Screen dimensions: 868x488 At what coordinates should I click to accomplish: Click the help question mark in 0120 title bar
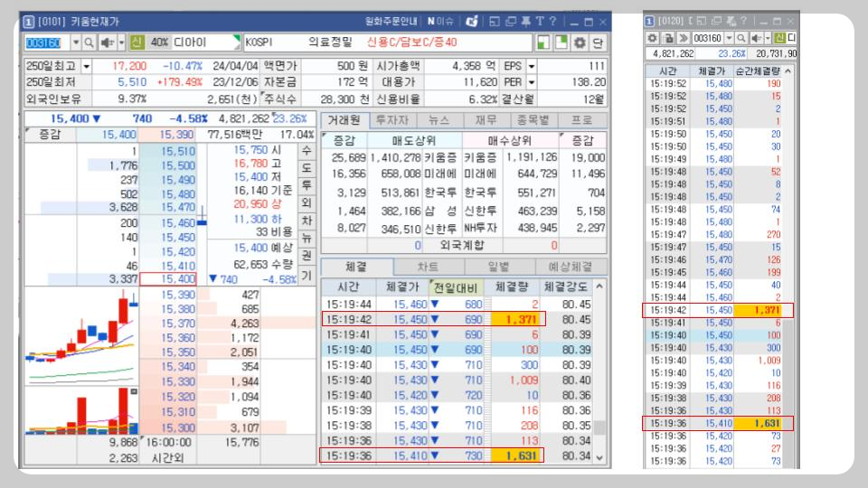743,22
